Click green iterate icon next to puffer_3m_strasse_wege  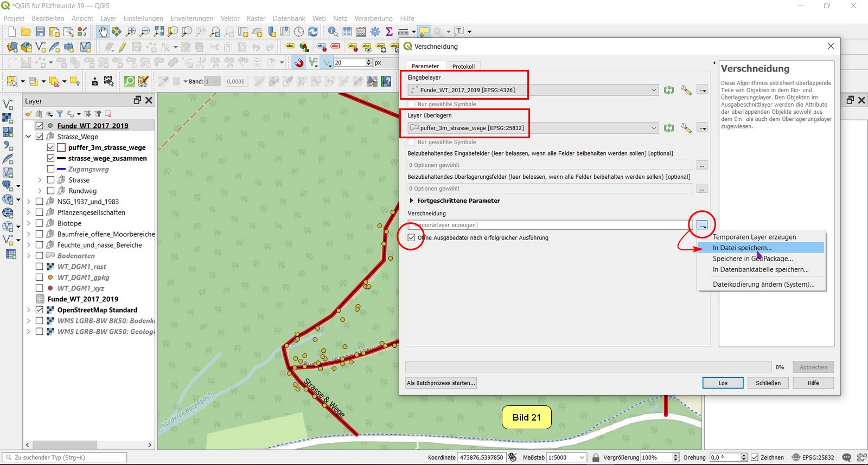tap(669, 128)
